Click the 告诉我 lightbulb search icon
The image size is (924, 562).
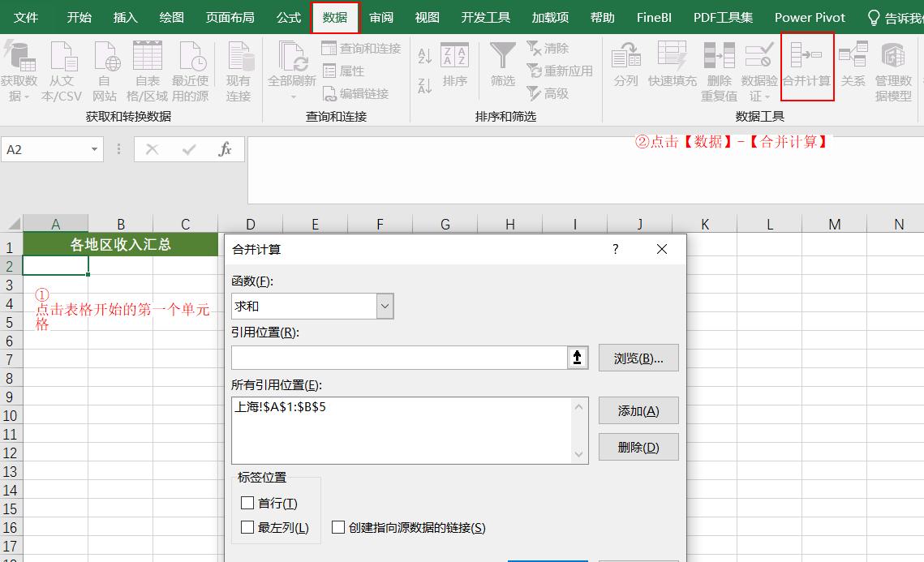tap(874, 18)
